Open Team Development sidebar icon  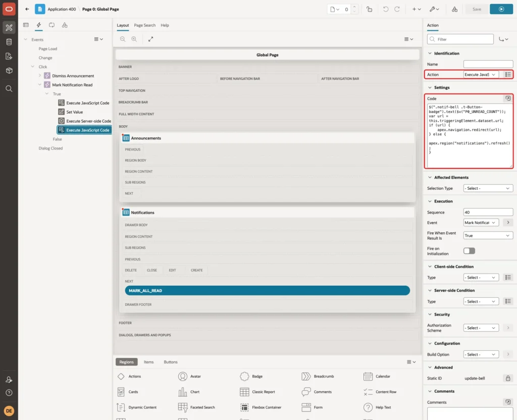click(9, 56)
